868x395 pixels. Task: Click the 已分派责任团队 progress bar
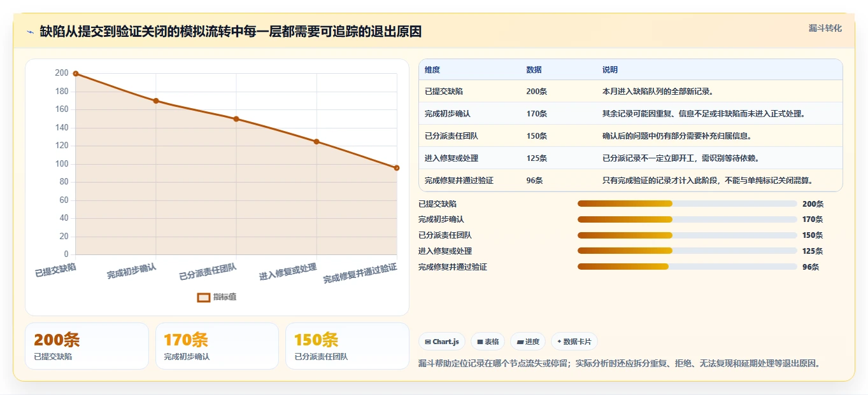tap(687, 235)
